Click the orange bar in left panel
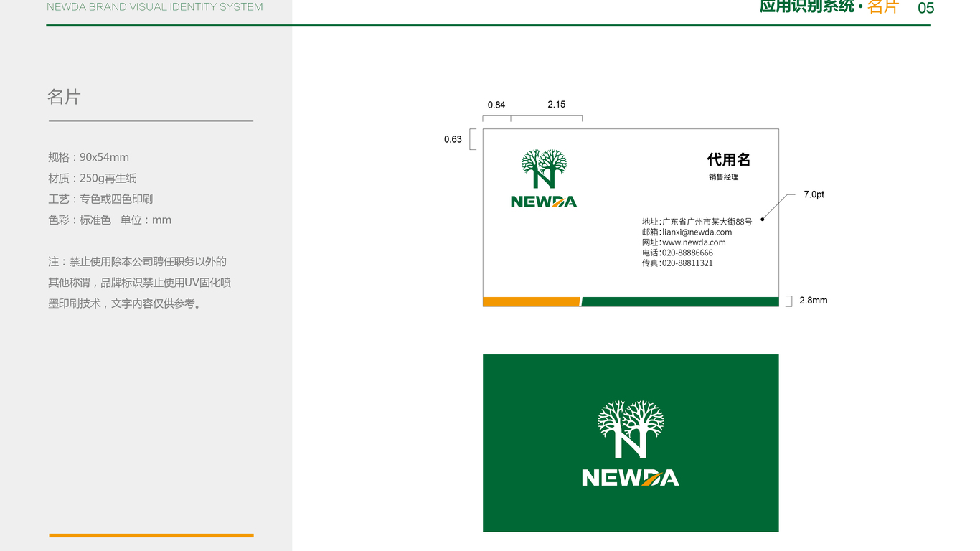Image resolution: width=980 pixels, height=551 pixels. pos(151,535)
